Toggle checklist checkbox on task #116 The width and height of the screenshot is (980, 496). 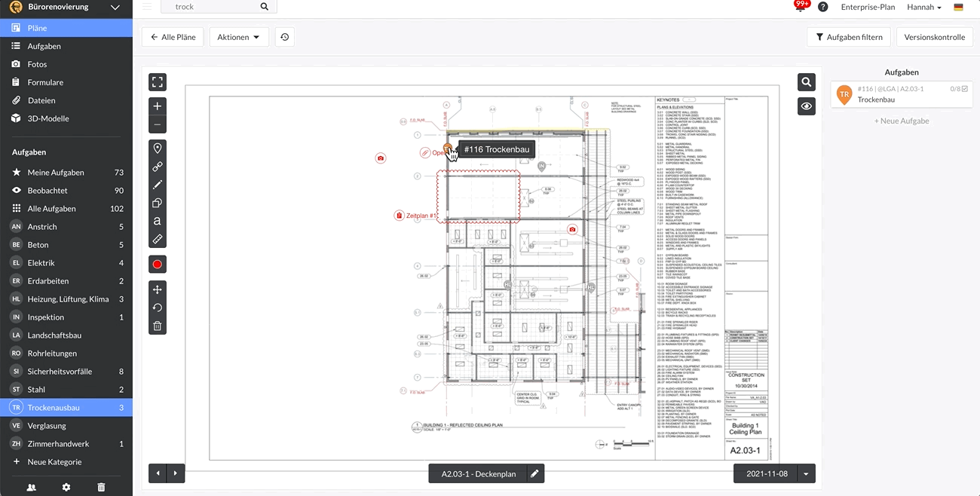965,89
